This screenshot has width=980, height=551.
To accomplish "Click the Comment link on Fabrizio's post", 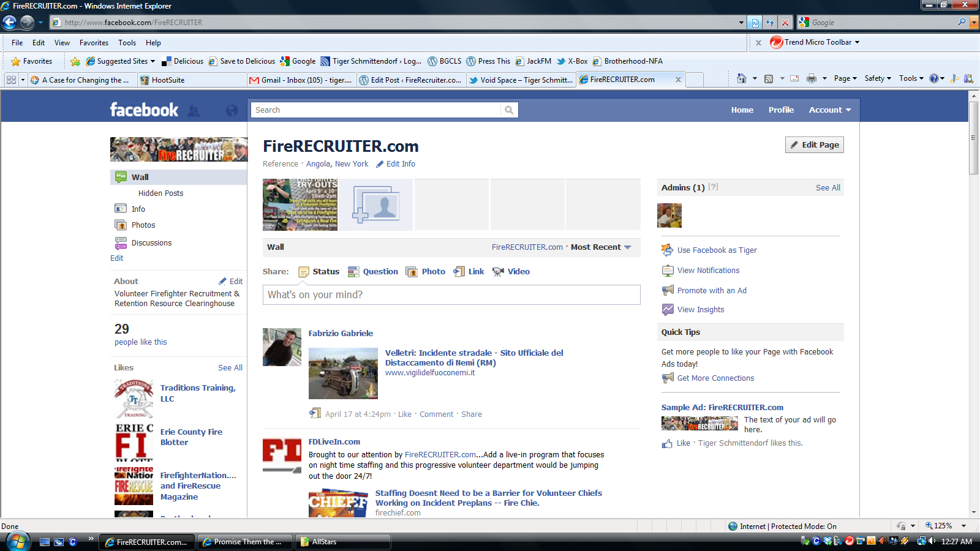I will 436,414.
